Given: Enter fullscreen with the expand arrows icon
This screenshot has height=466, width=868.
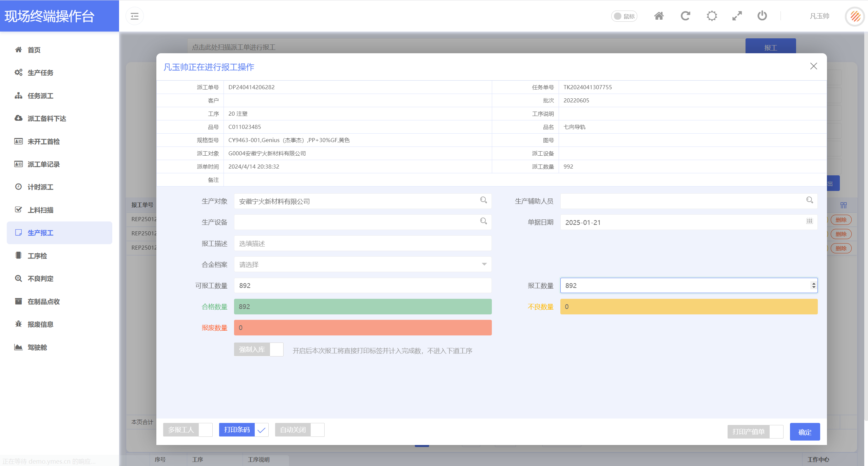Looking at the screenshot, I should coord(737,16).
